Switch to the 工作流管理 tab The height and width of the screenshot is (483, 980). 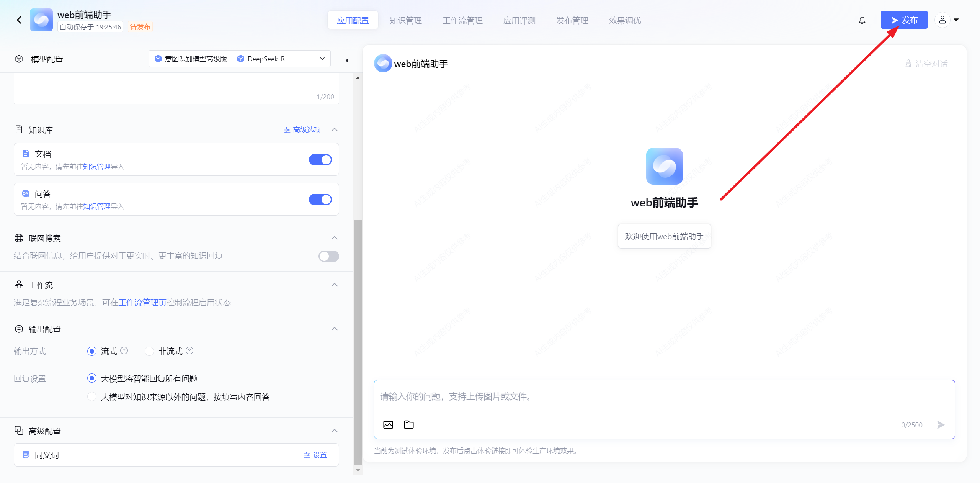pyautogui.click(x=463, y=20)
